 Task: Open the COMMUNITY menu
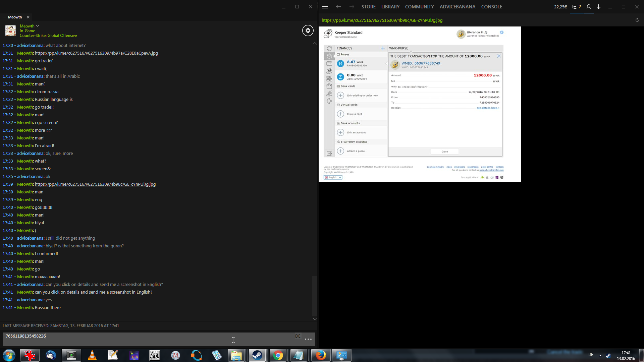point(419,7)
